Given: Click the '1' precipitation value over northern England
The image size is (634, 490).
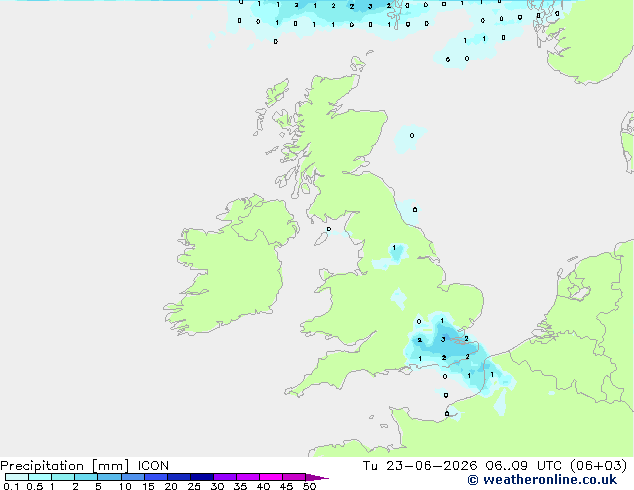Looking at the screenshot, I should (x=394, y=247).
